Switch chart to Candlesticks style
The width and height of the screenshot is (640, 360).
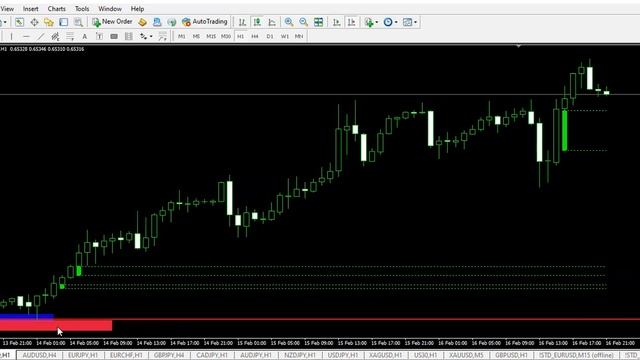[x=257, y=22]
